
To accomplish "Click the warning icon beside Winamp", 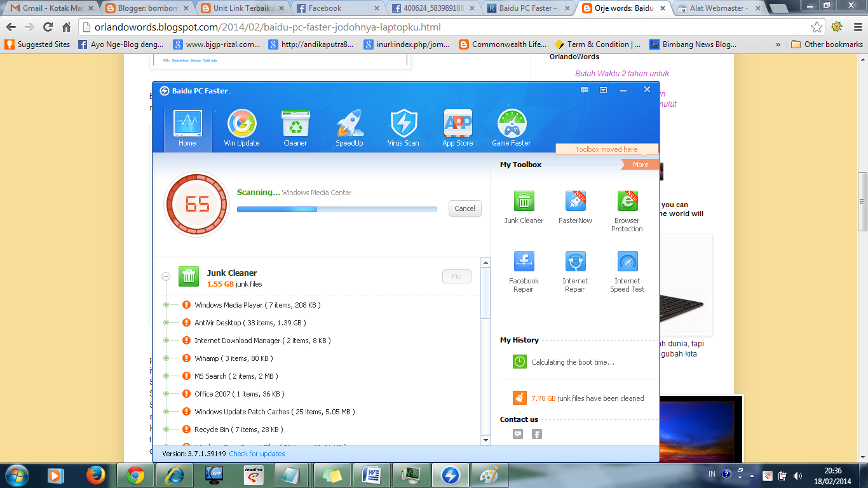I will pos(186,358).
